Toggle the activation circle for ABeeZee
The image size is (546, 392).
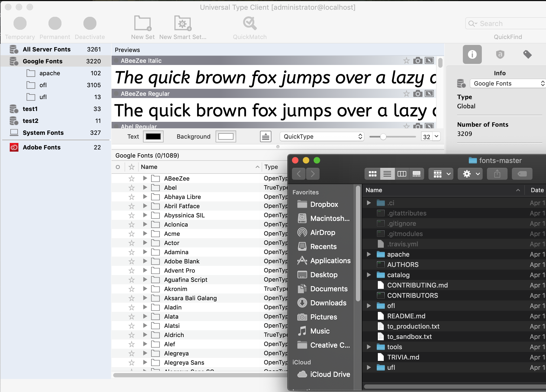[x=119, y=178]
